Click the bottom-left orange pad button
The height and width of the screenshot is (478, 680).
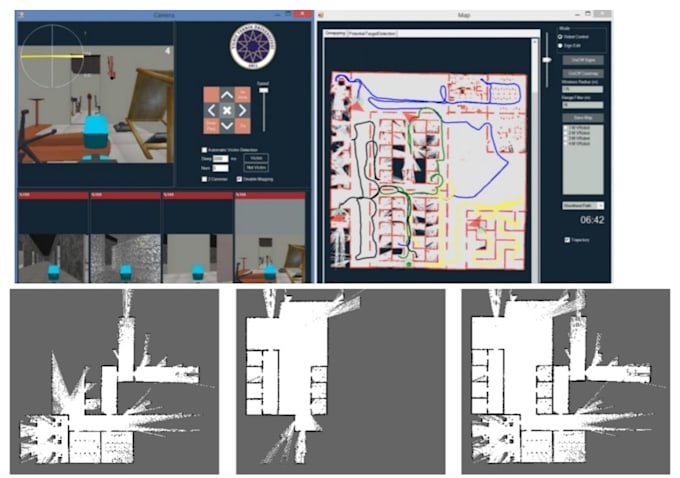click(x=211, y=126)
